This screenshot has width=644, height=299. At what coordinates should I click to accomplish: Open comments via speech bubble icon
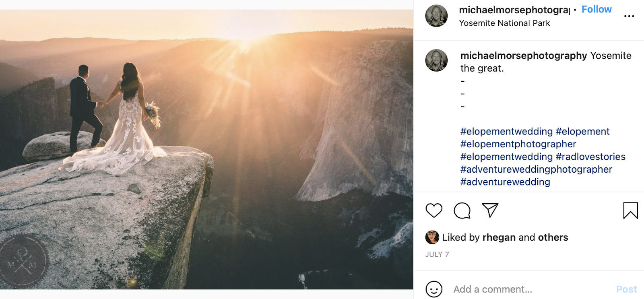(x=462, y=210)
